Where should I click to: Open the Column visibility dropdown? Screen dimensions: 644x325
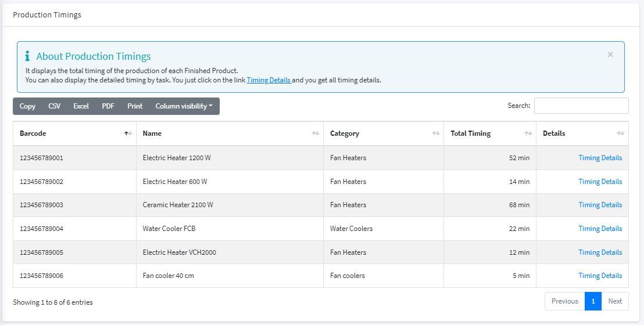(184, 106)
